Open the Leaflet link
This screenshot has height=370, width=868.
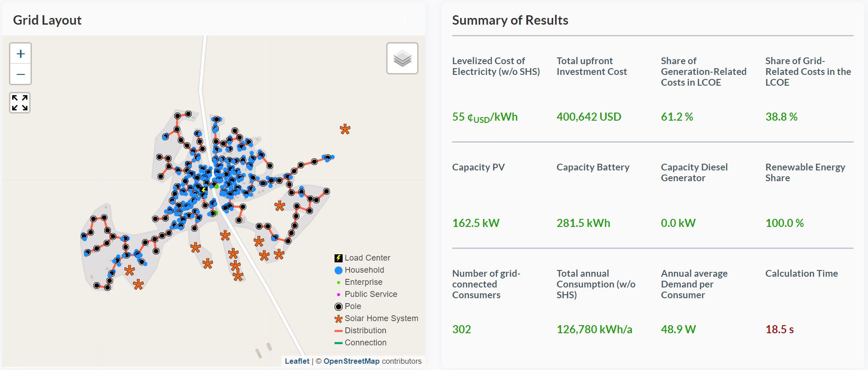(297, 361)
